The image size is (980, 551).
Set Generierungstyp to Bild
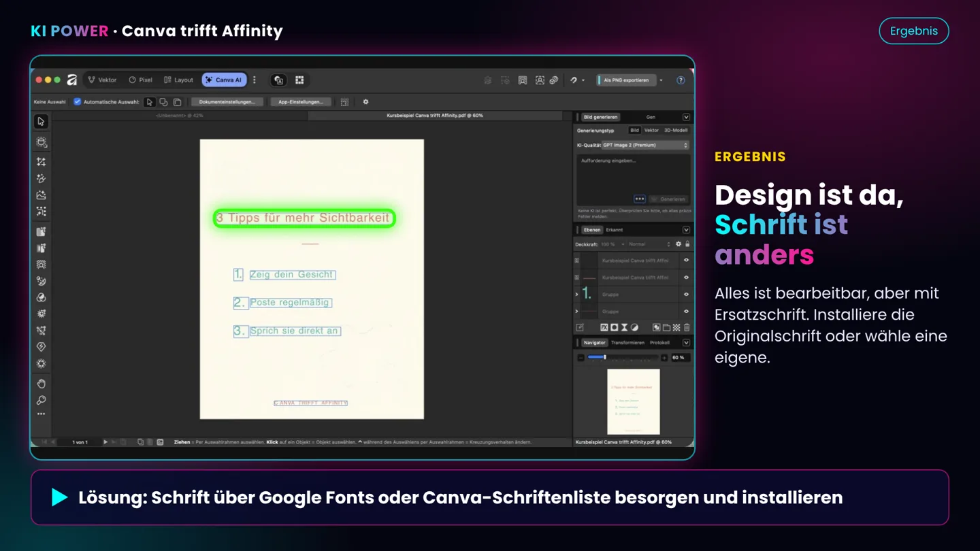point(634,130)
